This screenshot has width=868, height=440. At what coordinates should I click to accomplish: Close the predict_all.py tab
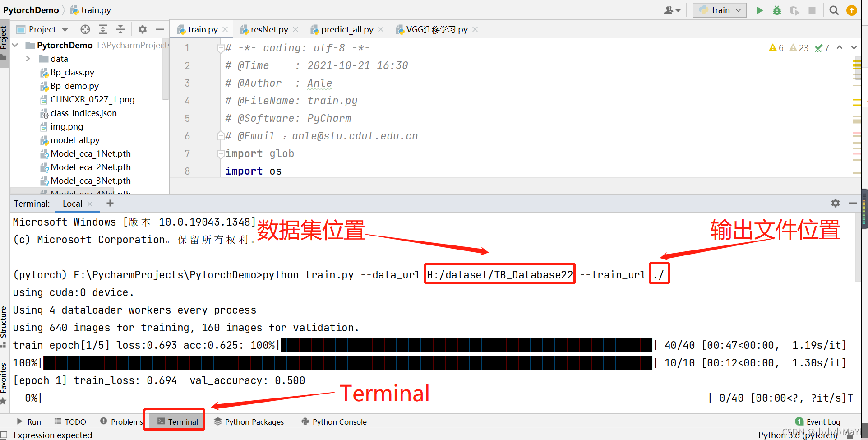coord(381,29)
